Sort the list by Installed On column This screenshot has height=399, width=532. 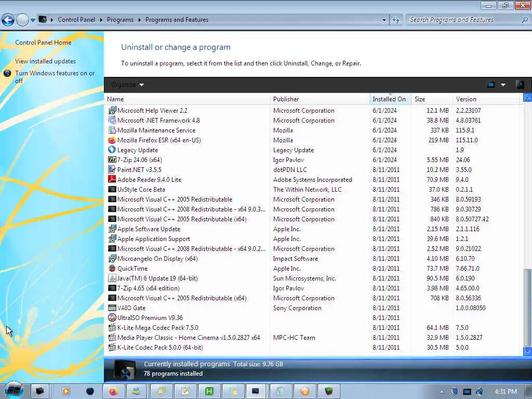pos(390,99)
